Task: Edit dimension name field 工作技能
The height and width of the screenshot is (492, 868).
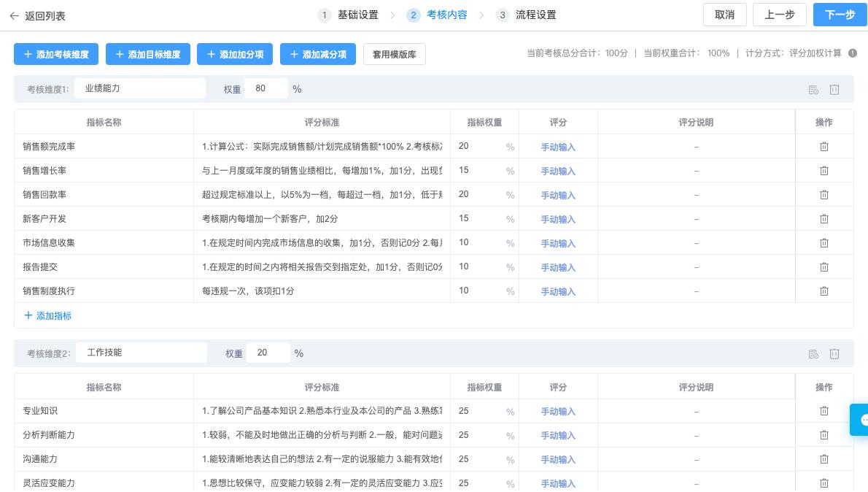Action: pyautogui.click(x=142, y=353)
